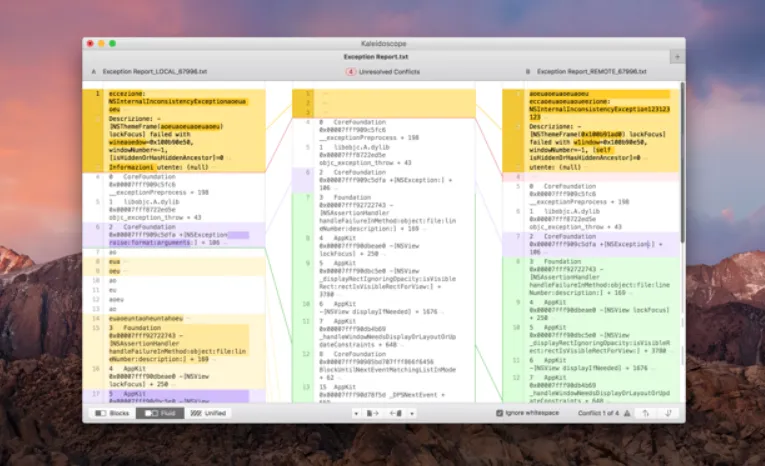Select line 8 "eua" in the left pane

115,262
